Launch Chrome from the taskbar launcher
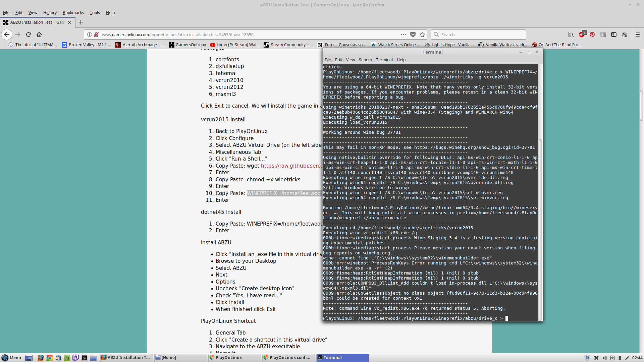Viewport: 644px width, 362px height. tap(49, 358)
